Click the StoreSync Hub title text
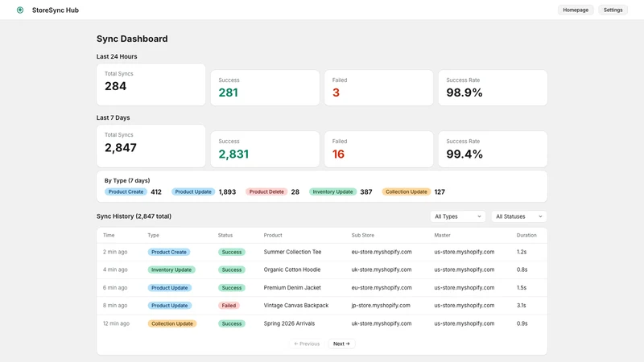Screen dimensions: 644x362 (x=56, y=10)
